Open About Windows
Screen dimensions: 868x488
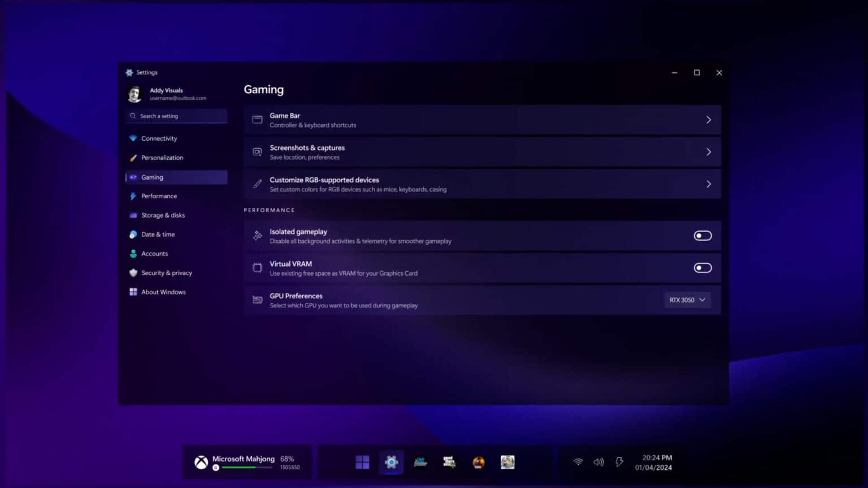coord(163,292)
